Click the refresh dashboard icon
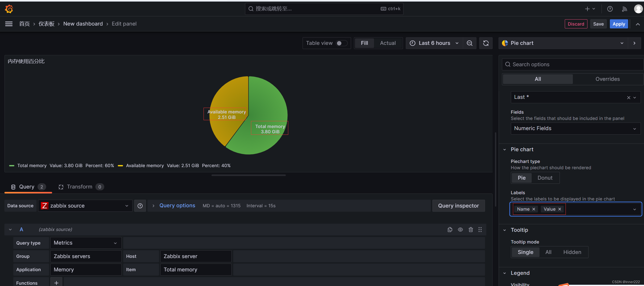644x286 pixels. (486, 43)
